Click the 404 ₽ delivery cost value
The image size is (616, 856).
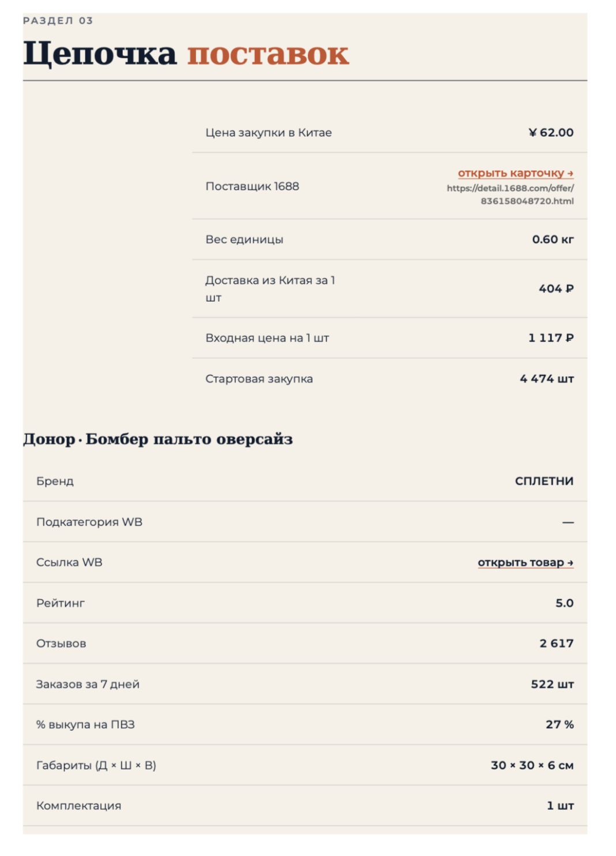(x=556, y=288)
